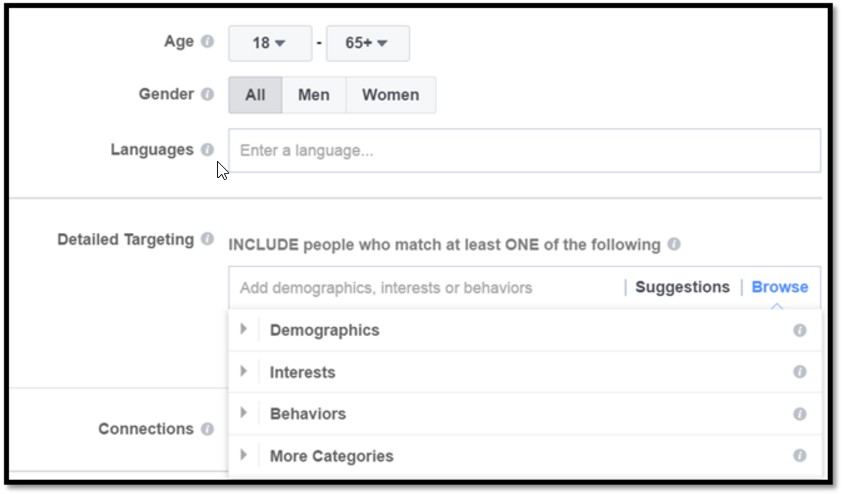843x494 pixels.
Task: Open the minimum age 18 dropdown
Action: point(268,43)
